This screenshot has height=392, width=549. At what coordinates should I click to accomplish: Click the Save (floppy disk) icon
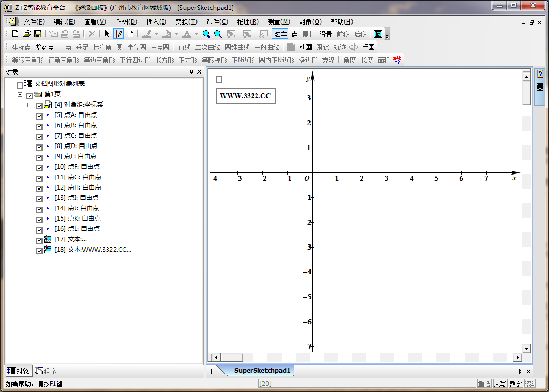point(38,34)
